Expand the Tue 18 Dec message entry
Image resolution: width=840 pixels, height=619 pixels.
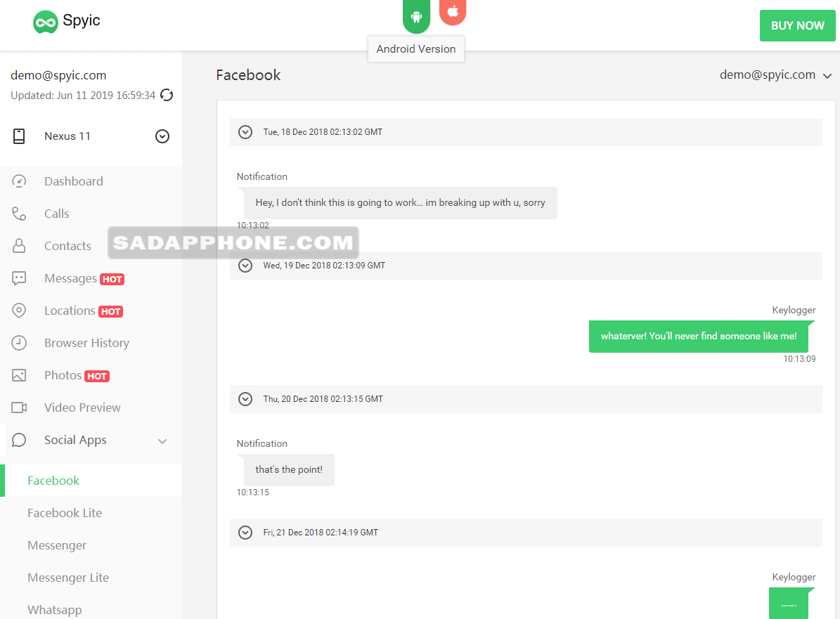point(245,131)
